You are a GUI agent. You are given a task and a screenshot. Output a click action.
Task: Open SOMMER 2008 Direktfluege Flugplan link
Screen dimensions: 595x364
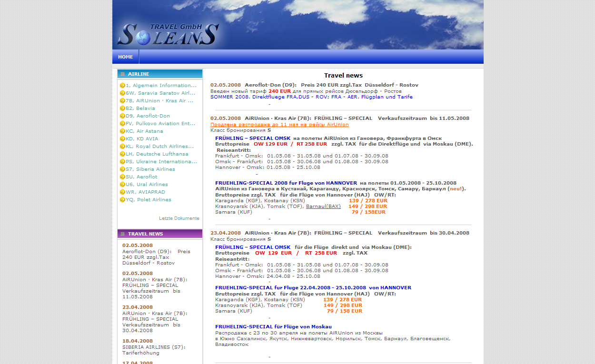(x=311, y=97)
